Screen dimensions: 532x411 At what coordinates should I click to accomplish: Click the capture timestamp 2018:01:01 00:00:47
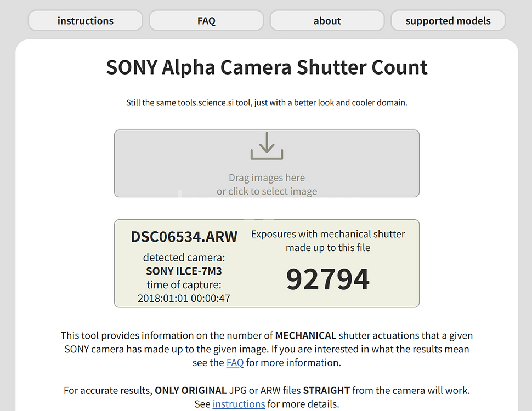pyautogui.click(x=184, y=299)
